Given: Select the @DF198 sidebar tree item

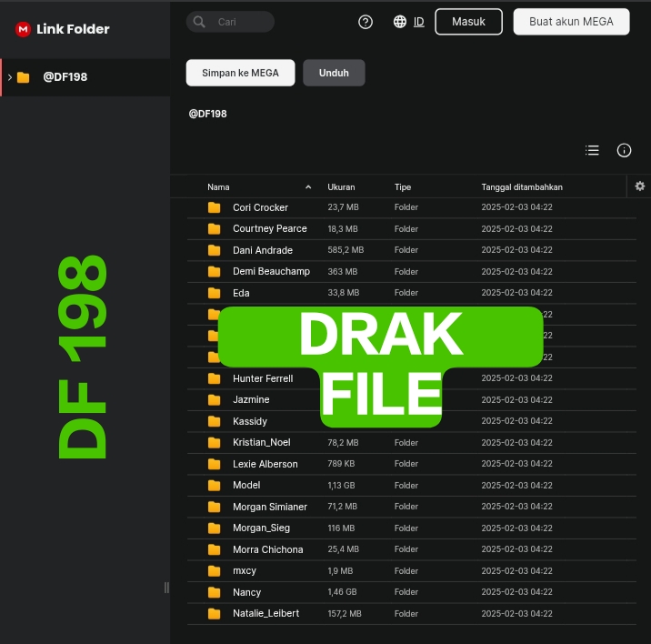Looking at the screenshot, I should (85, 77).
